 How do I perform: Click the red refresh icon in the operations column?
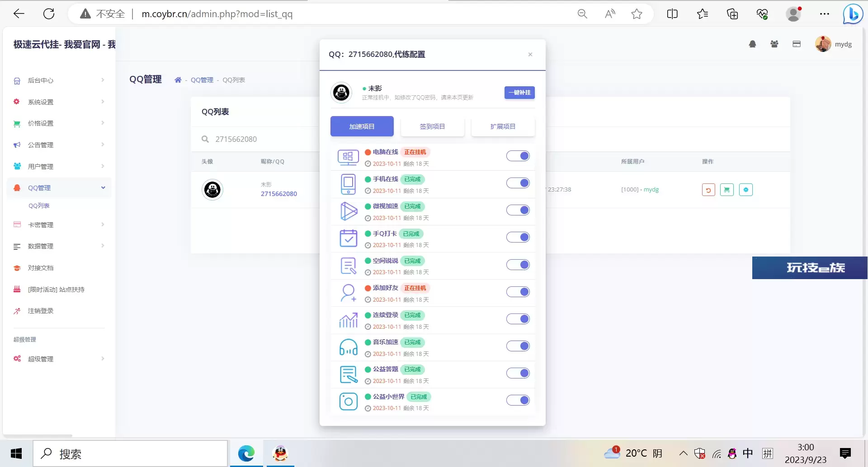(x=708, y=190)
